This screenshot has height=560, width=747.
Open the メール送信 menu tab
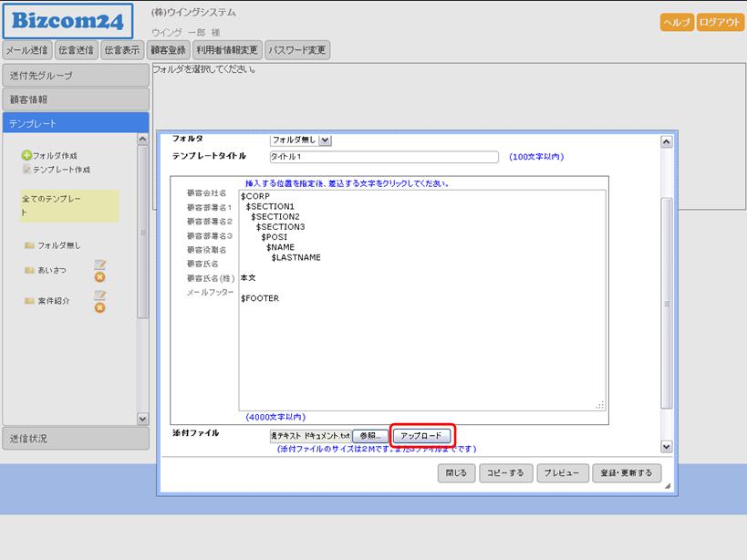tap(26, 50)
